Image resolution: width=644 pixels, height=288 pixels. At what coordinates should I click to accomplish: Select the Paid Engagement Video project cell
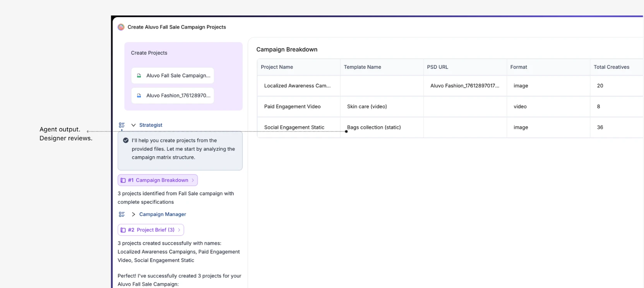[x=299, y=107]
